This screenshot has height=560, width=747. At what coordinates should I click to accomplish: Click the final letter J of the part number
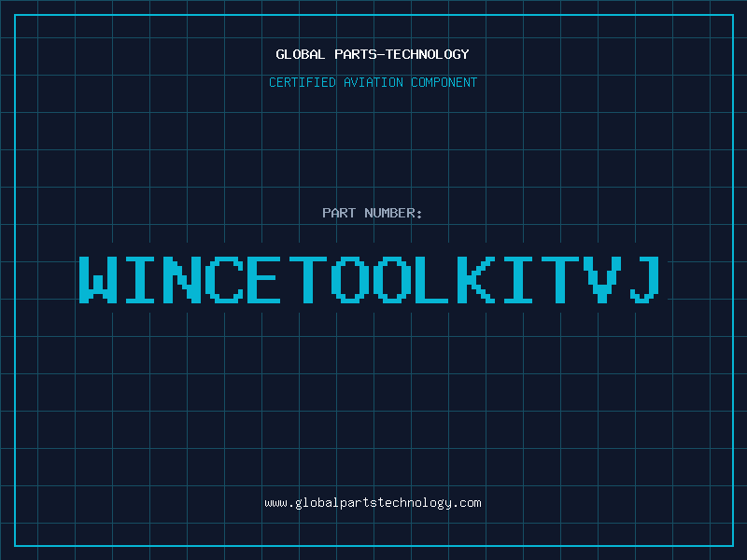643,279
